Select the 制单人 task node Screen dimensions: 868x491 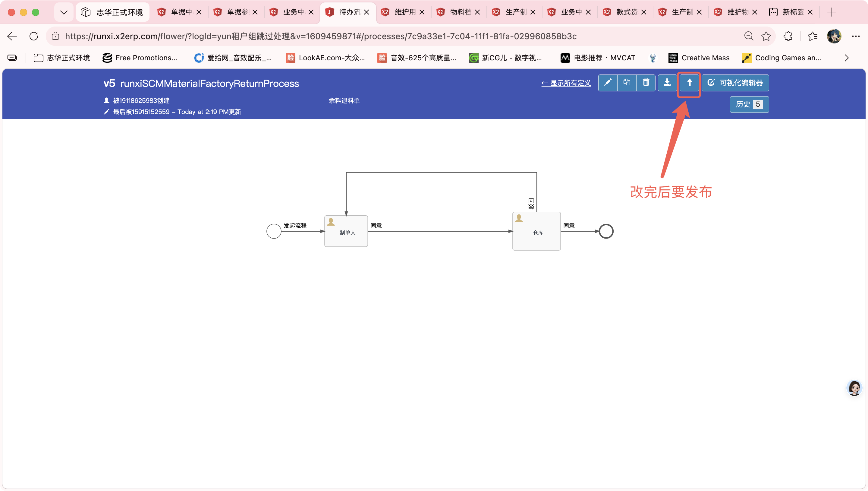[x=346, y=231]
